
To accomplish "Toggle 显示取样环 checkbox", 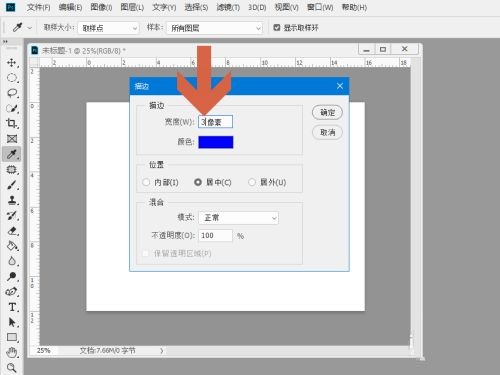I will [276, 27].
